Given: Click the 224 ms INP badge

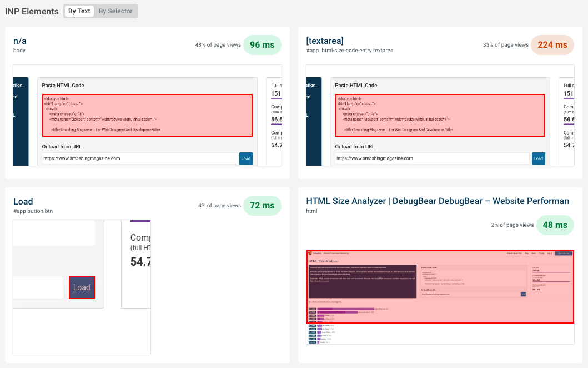Looking at the screenshot, I should 552,45.
